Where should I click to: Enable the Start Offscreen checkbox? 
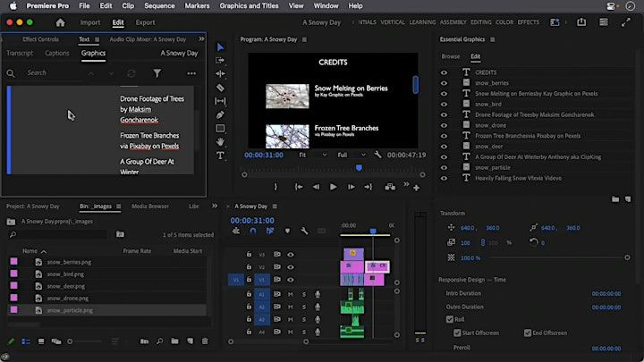click(457, 333)
